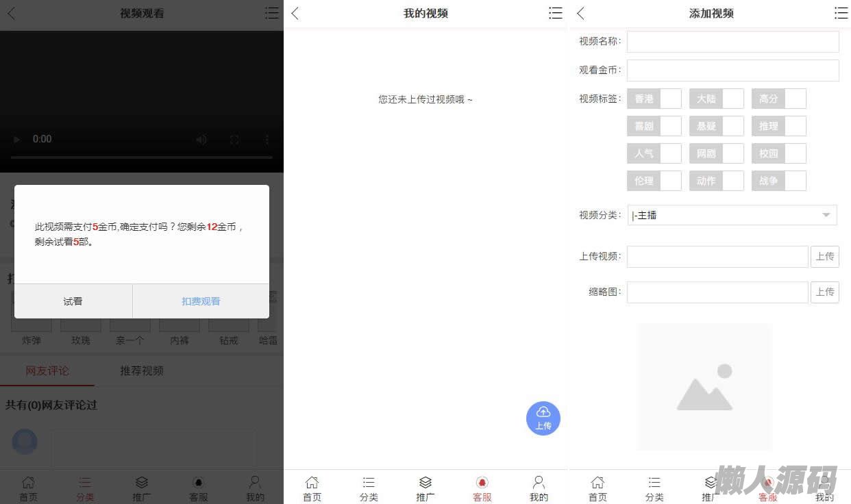Switch to 分类 tab under 我的视频 screen
Screen dimensions: 851x504
click(369, 488)
